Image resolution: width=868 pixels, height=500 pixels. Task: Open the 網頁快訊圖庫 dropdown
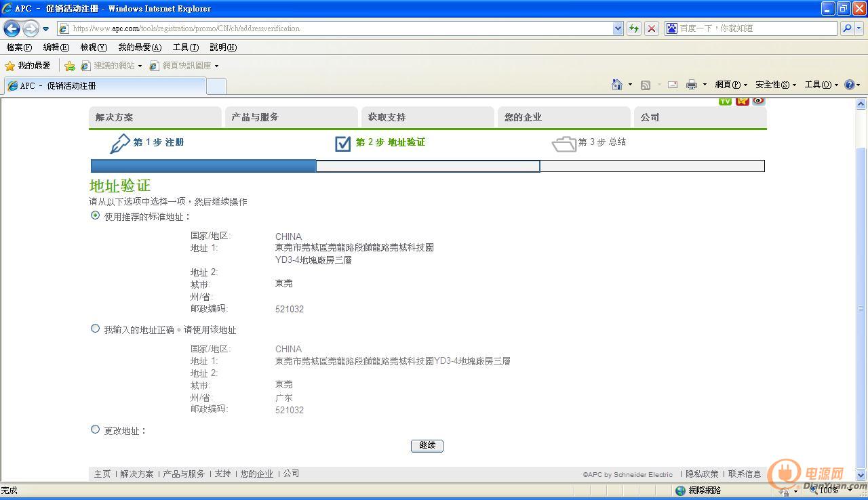[184, 66]
